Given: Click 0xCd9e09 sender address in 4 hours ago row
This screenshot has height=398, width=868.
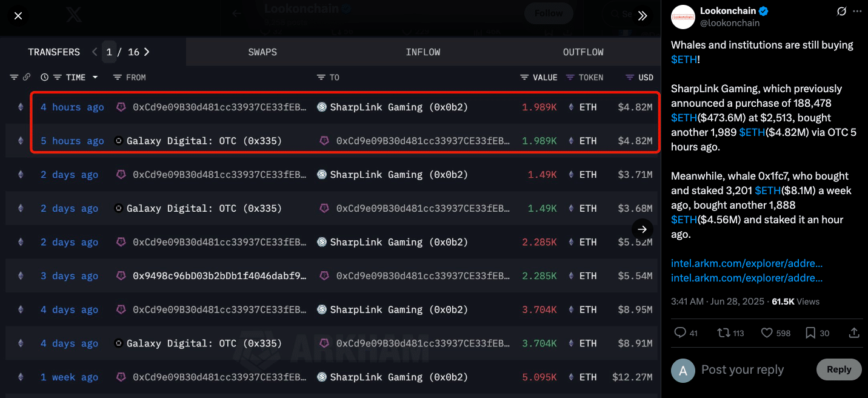Looking at the screenshot, I should tap(219, 107).
